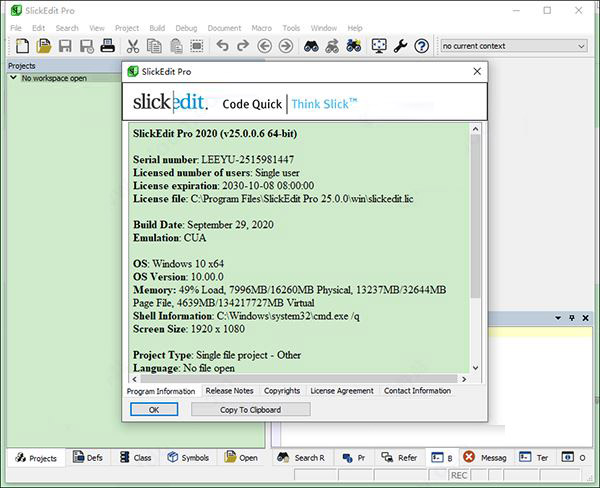This screenshot has width=600, height=488.
Task: Select the Program Information tab
Action: tap(161, 391)
